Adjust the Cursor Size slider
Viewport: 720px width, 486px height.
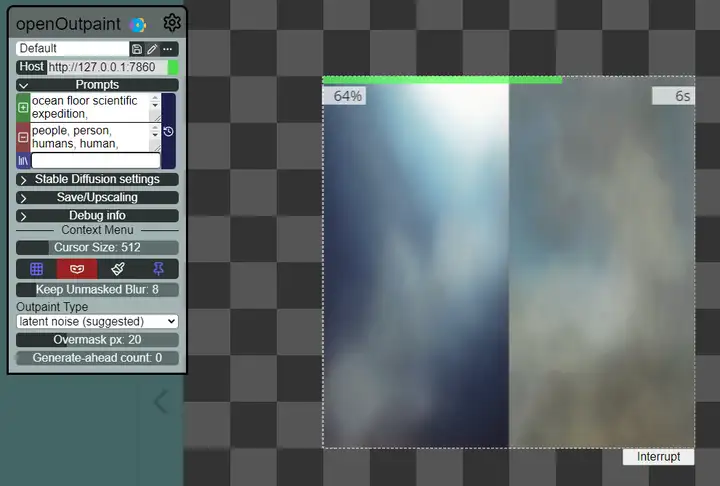point(97,248)
